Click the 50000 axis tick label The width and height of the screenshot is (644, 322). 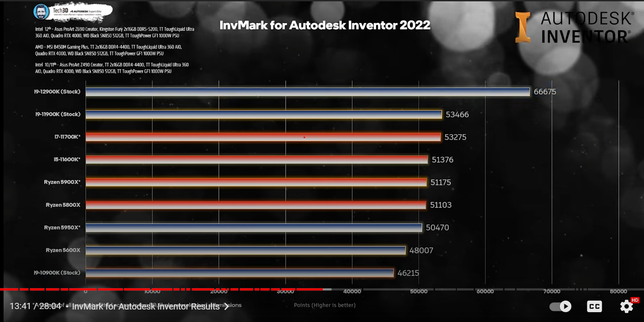(x=419, y=292)
